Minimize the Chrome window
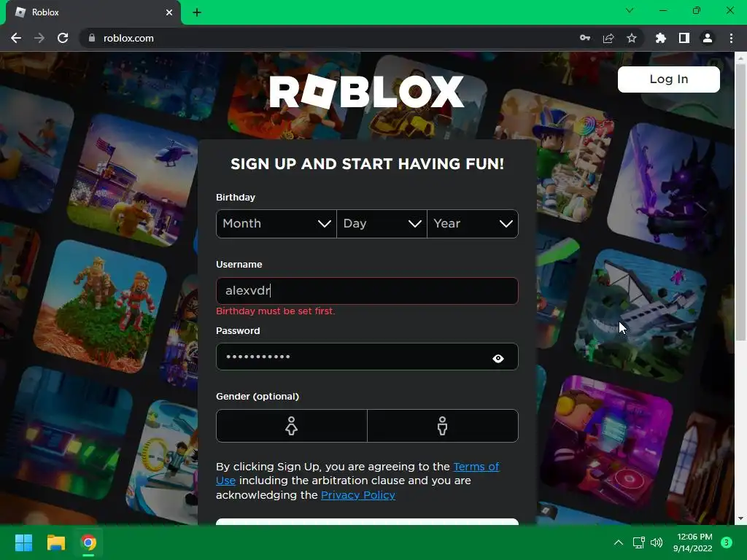The width and height of the screenshot is (747, 560). click(663, 10)
